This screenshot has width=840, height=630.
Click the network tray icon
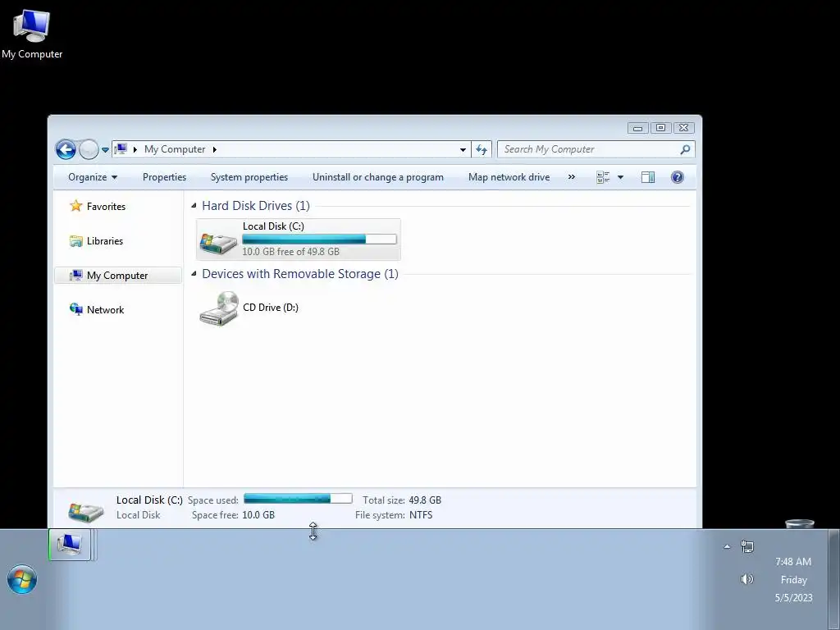[747, 546]
